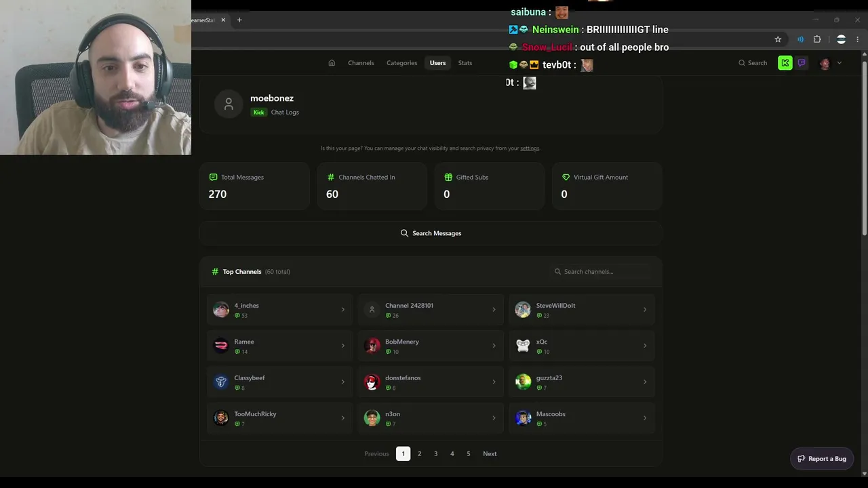
Task: Click Next in pagination
Action: tap(490, 453)
